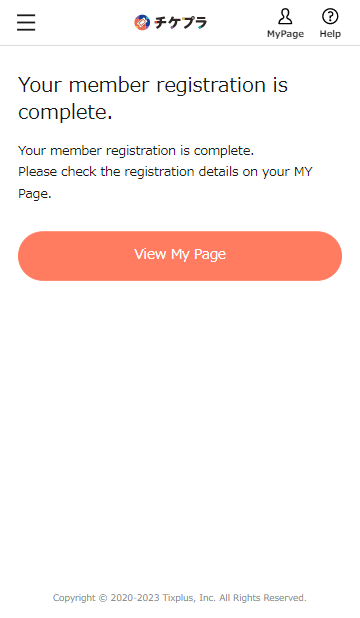Viewport: 360px width, 618px height.
Task: Tap the top line of the hamburger icon
Action: (x=26, y=15)
